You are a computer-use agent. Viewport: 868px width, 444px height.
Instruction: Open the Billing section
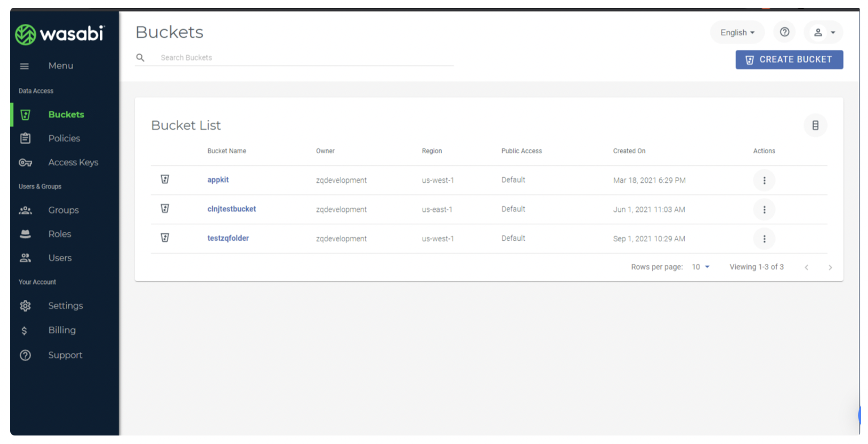(x=62, y=330)
